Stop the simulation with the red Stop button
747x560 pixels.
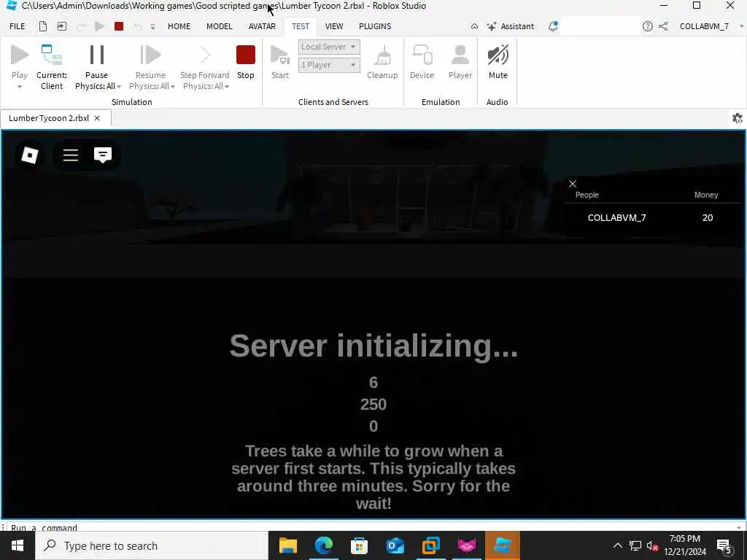point(246,55)
